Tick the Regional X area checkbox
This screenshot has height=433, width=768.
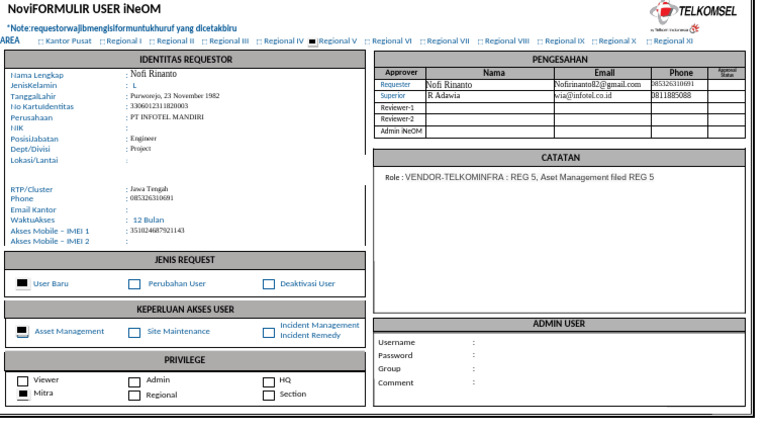tap(594, 42)
